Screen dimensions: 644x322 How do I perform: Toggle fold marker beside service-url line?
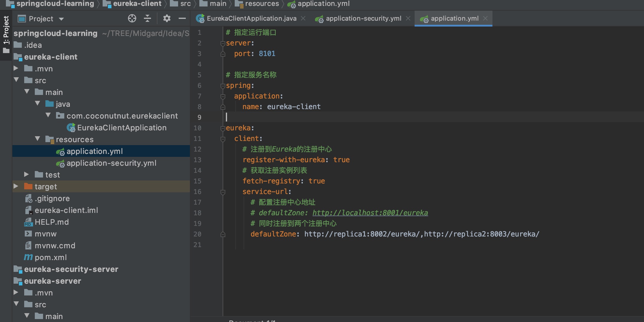(223, 192)
